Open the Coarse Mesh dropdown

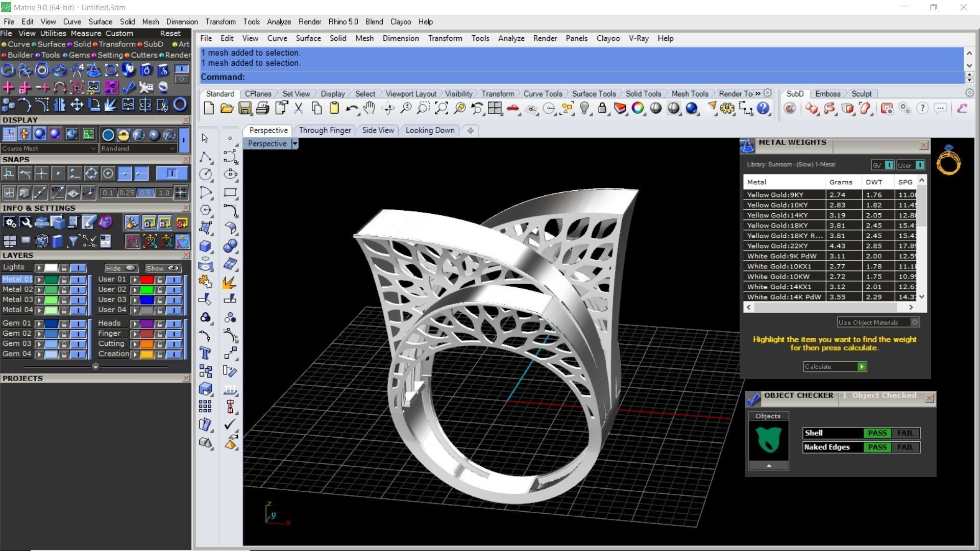click(49, 148)
